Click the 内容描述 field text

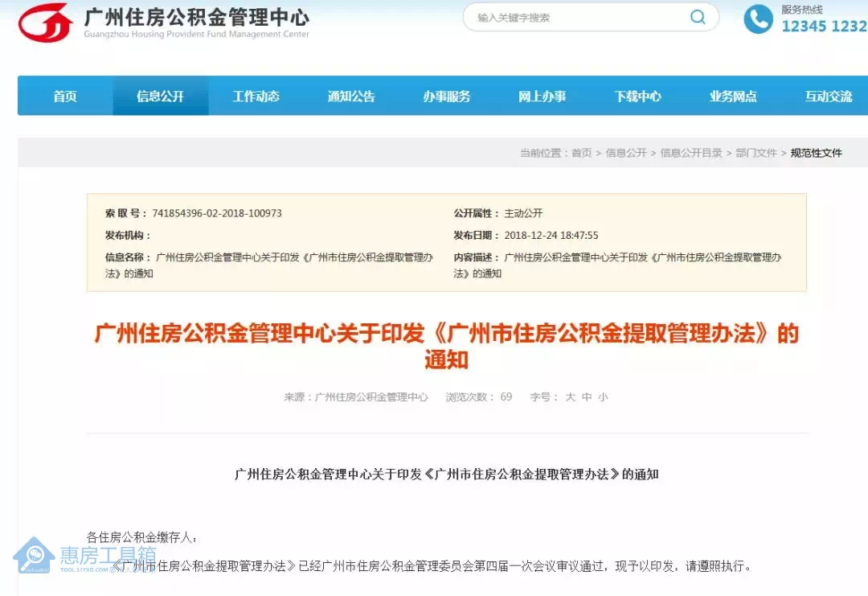coord(618,265)
